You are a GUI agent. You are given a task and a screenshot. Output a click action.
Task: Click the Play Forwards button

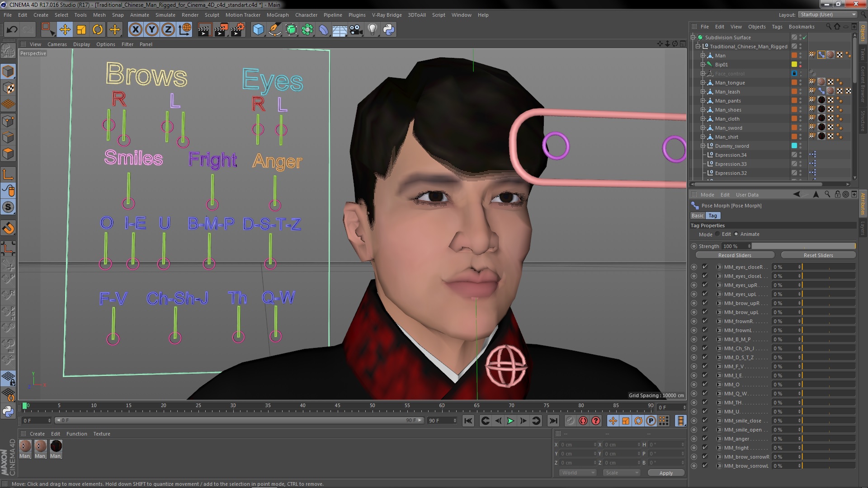tap(510, 421)
